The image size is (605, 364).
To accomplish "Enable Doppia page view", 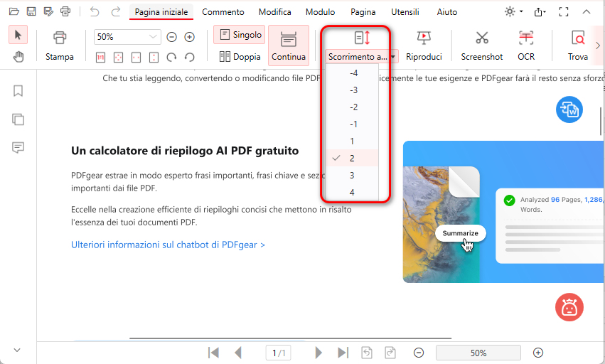I will 240,57.
